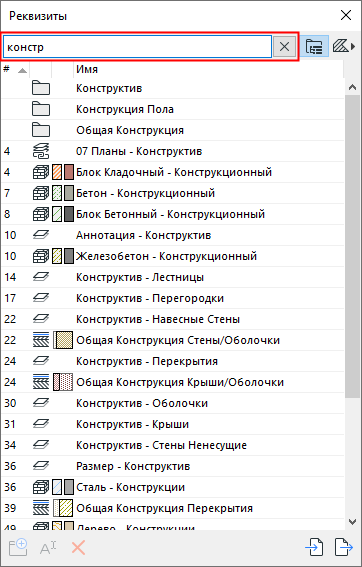Select row 'Размер - Конструктив'
The width and height of the screenshot is (362, 567).
coord(173,466)
